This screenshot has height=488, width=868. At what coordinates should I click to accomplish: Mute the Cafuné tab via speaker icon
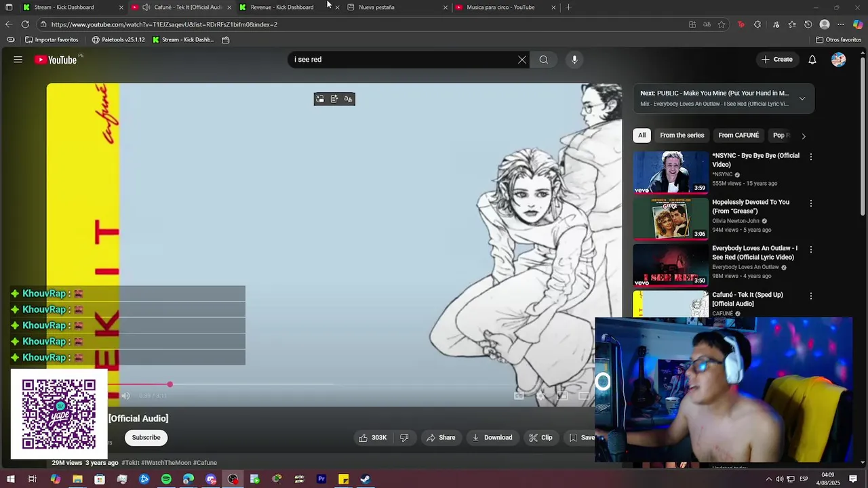[x=146, y=7]
